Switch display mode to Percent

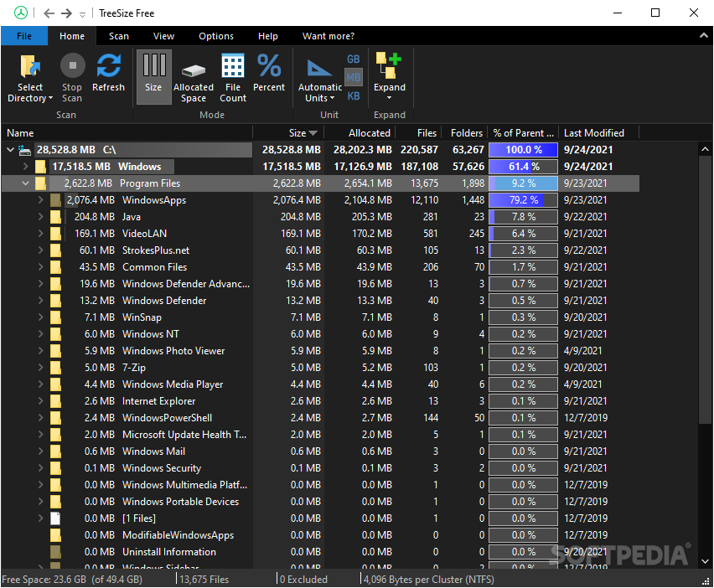click(x=269, y=73)
